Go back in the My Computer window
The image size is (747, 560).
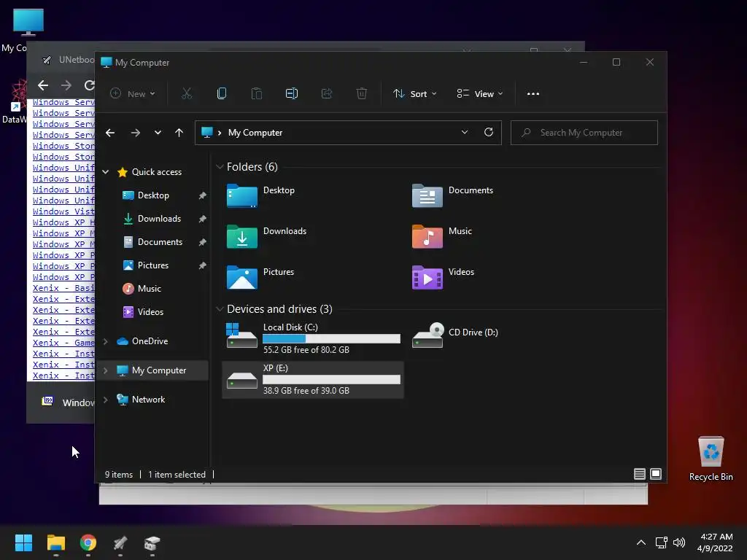coord(110,133)
